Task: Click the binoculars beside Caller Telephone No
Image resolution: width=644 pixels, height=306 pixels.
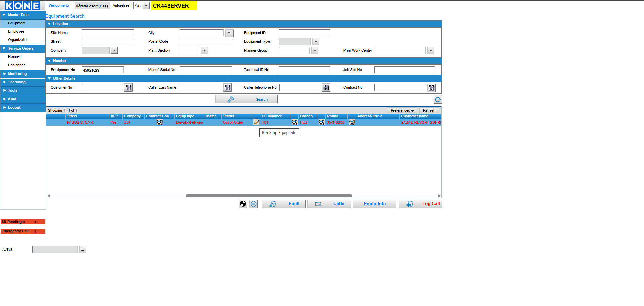Action: tap(326, 88)
